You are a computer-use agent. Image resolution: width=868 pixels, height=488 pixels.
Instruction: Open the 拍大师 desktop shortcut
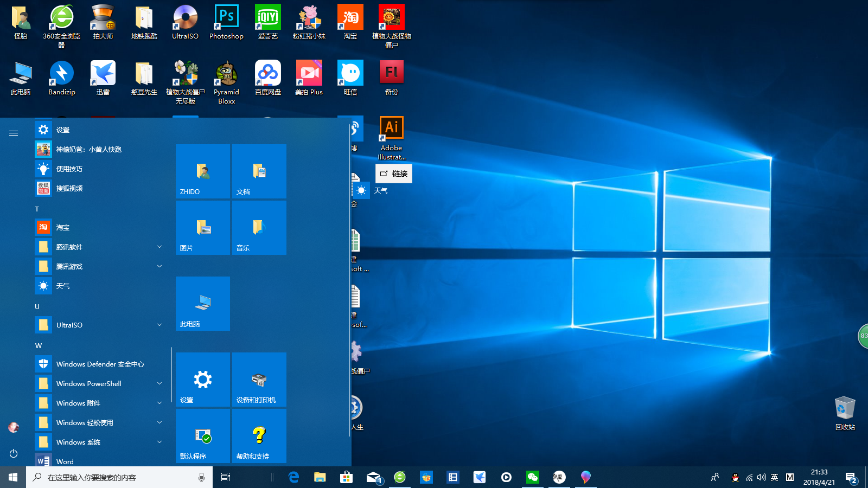pos(103,23)
